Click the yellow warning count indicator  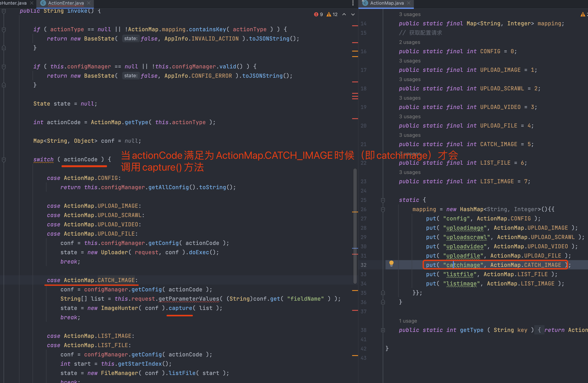click(332, 14)
